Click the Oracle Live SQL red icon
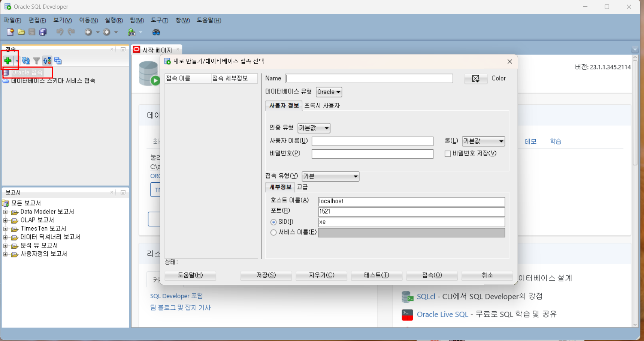This screenshot has width=644, height=341. click(407, 315)
